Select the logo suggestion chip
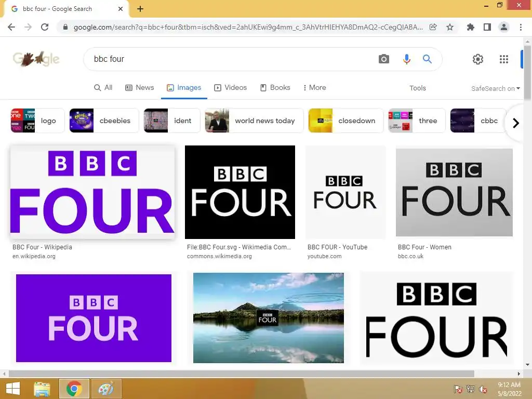 (x=37, y=121)
